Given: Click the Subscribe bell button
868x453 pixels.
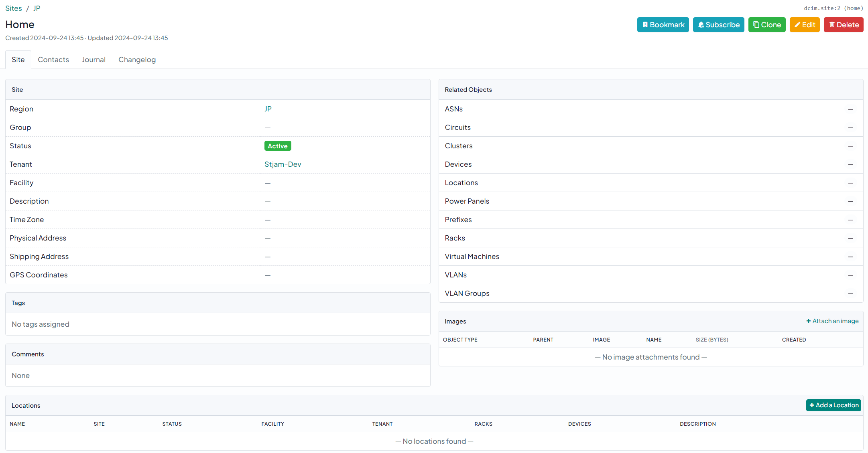Looking at the screenshot, I should pos(718,25).
